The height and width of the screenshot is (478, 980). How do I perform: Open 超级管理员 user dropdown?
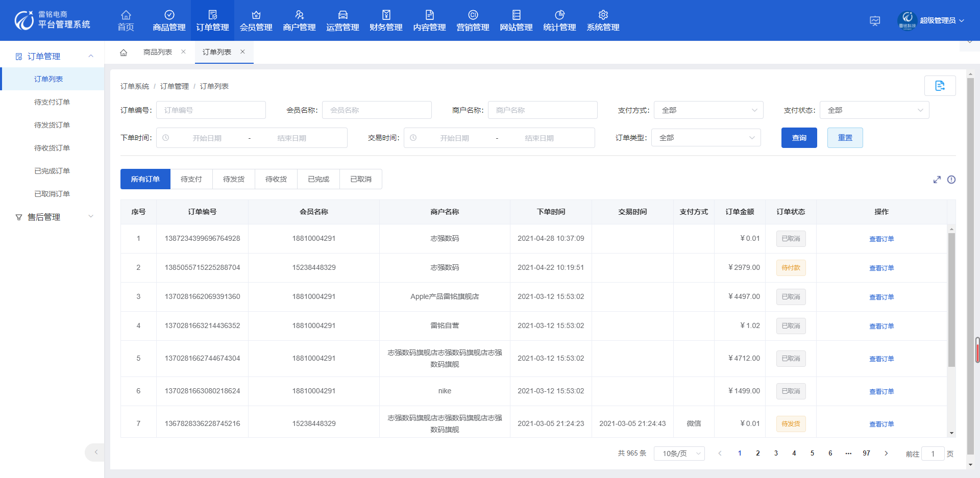pyautogui.click(x=932, y=21)
